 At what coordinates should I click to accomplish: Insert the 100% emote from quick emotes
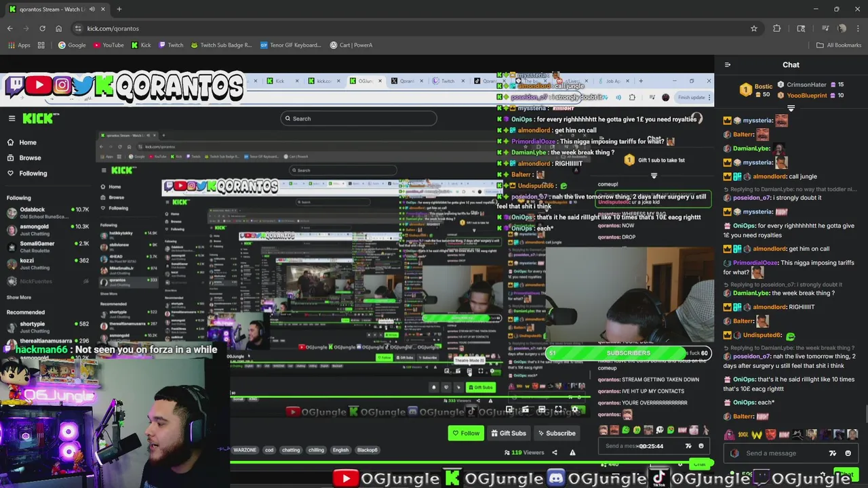pos(743,434)
